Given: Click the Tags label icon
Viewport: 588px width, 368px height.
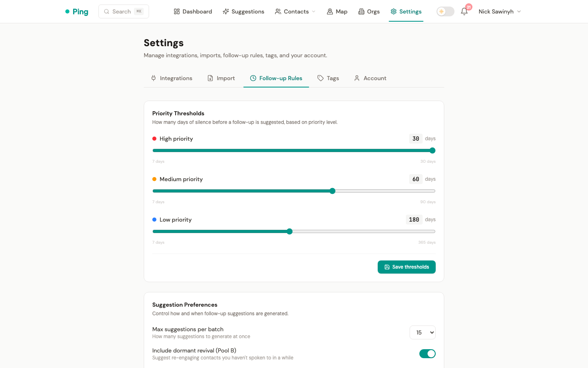Looking at the screenshot, I should pyautogui.click(x=321, y=78).
